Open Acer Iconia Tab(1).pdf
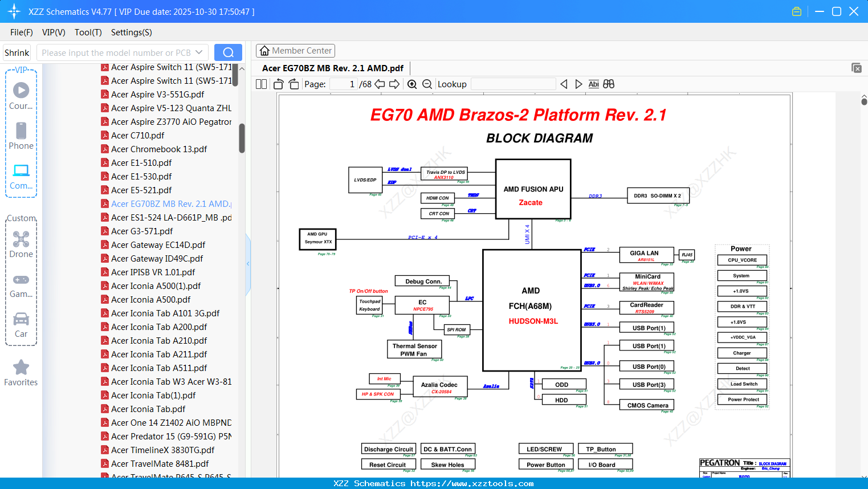This screenshot has width=868, height=489. pyautogui.click(x=153, y=396)
